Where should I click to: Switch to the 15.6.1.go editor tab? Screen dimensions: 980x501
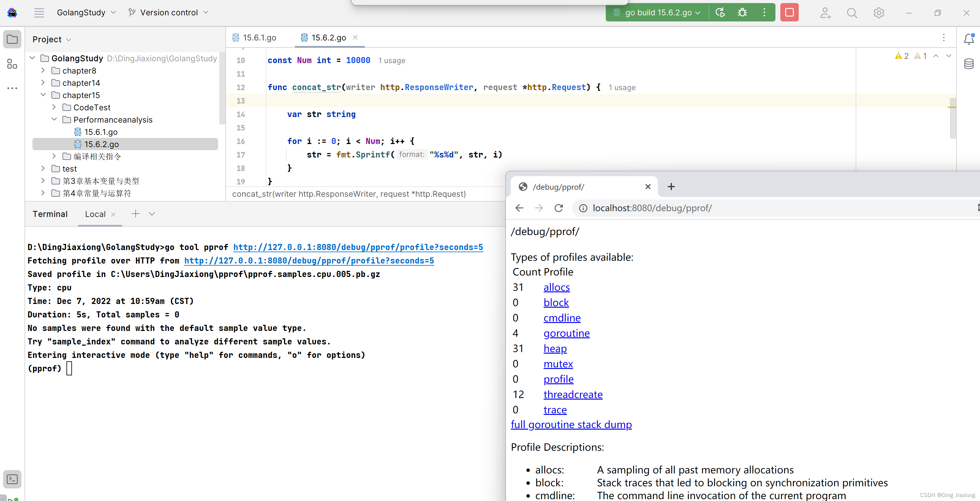click(254, 38)
